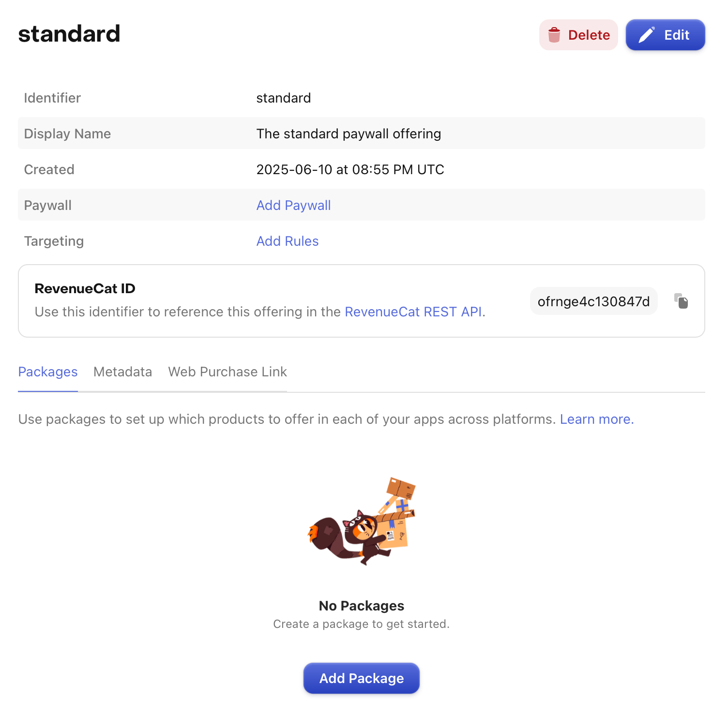
Task: Click the pencil icon on the Edit button
Action: click(646, 34)
